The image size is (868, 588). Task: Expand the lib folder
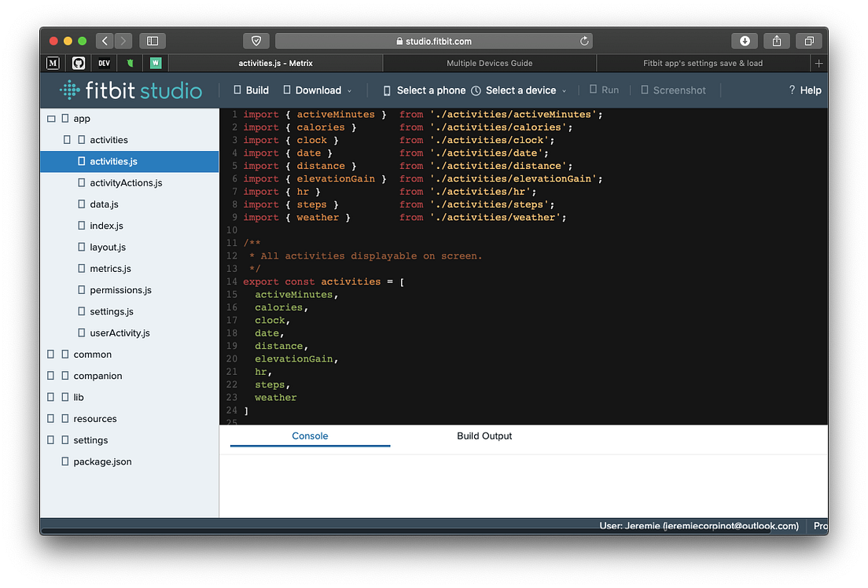pos(51,397)
